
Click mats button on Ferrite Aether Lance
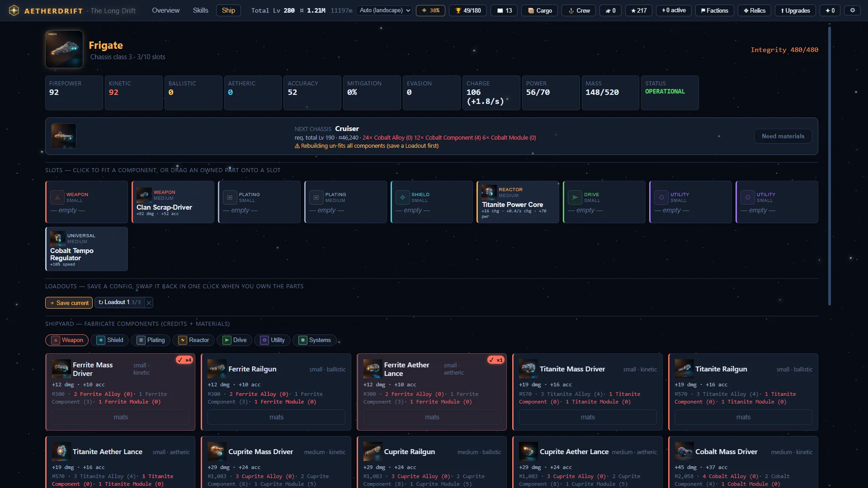[432, 417]
